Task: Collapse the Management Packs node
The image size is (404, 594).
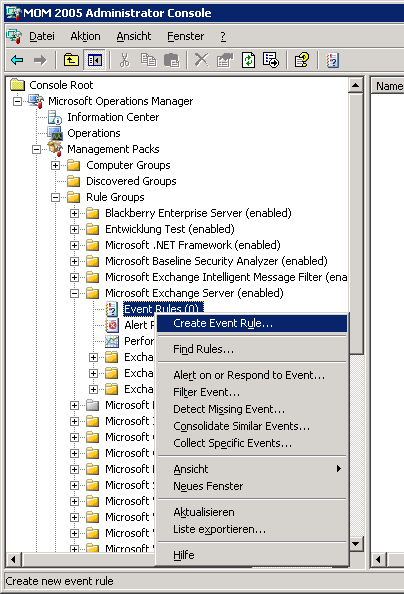Action: [x=36, y=149]
